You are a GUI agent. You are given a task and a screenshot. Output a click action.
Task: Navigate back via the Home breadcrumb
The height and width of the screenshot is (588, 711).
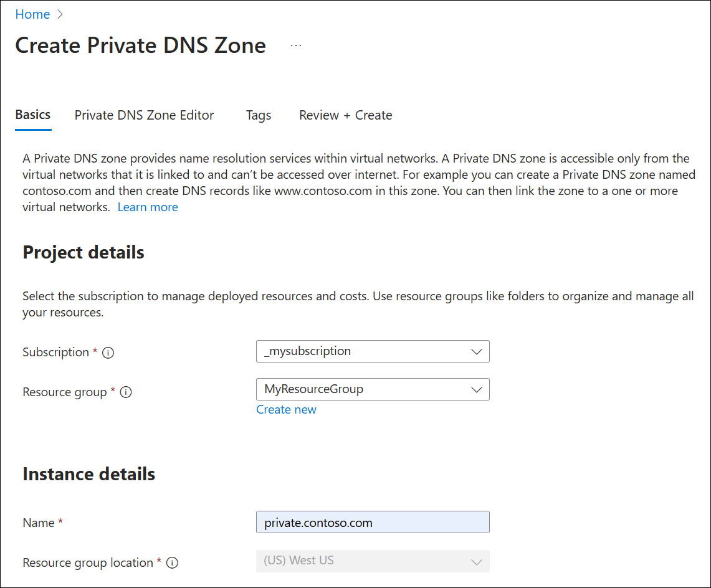[x=32, y=14]
